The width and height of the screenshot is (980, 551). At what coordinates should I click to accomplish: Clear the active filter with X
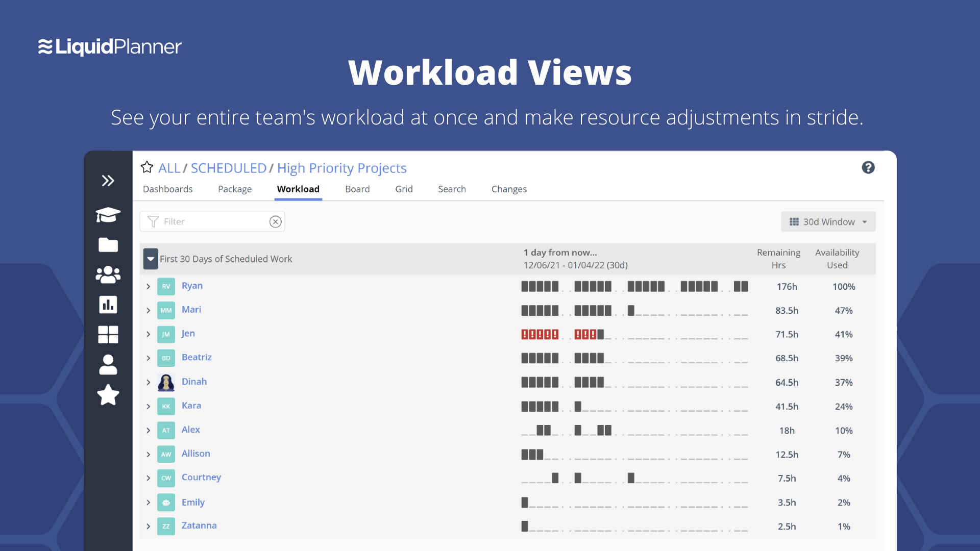tap(275, 221)
